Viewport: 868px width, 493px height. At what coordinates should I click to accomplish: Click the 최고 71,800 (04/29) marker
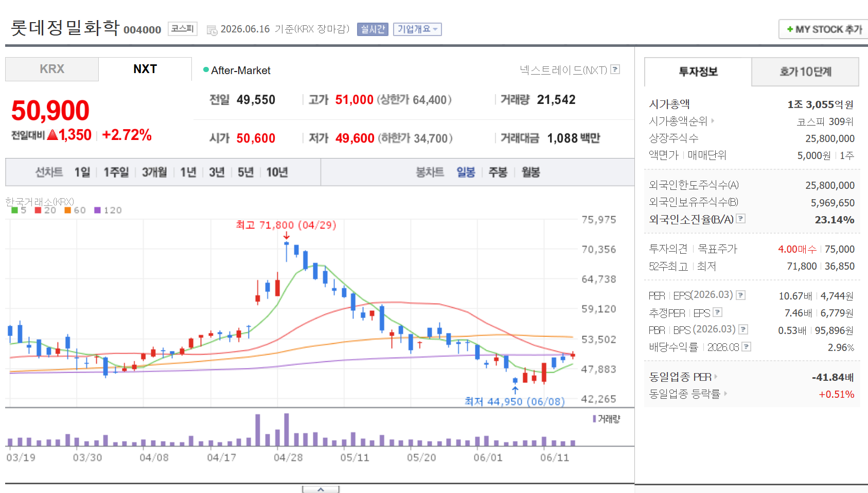coord(286,225)
